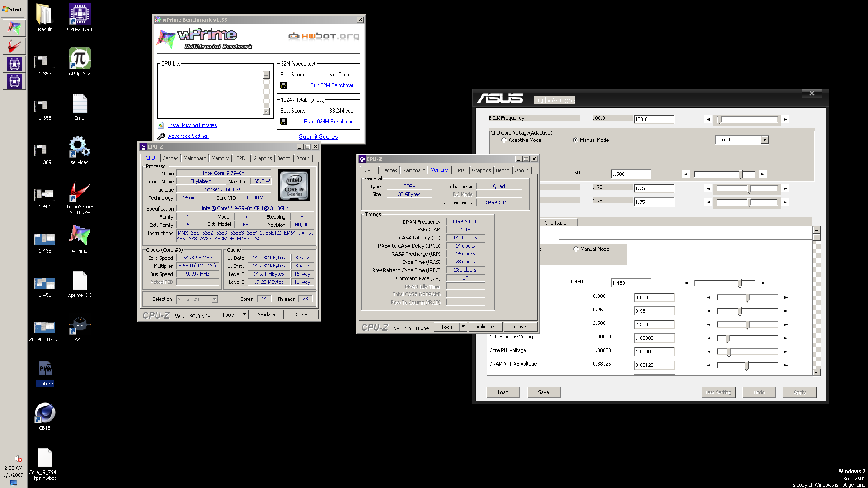Click Run 1024M Benchmark link
The width and height of the screenshot is (868, 488).
[329, 122]
